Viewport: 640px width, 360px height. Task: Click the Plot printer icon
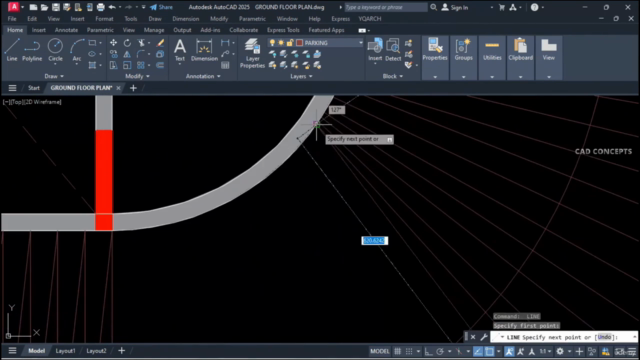[x=100, y=7]
